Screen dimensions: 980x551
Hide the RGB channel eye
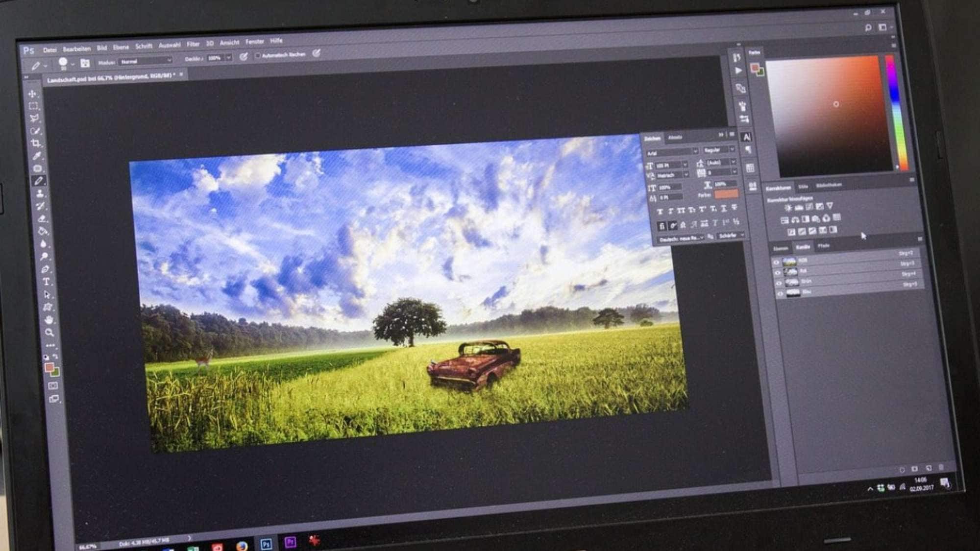click(x=776, y=262)
